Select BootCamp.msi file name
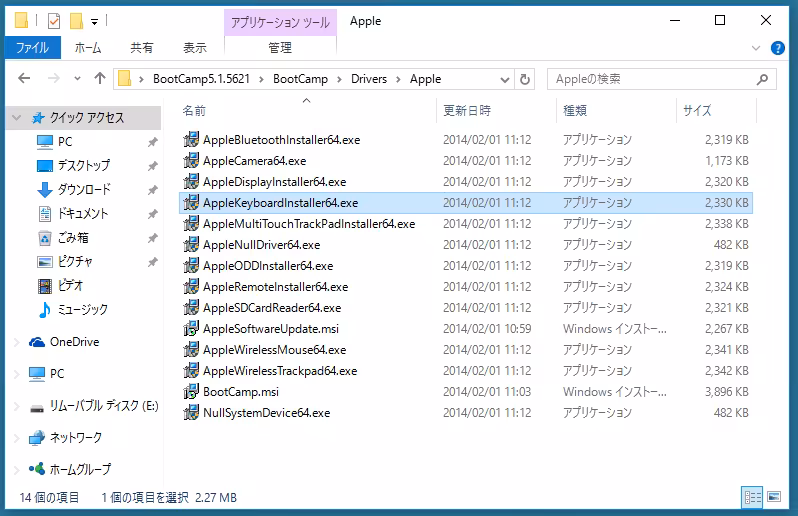This screenshot has height=516, width=798. [x=241, y=392]
